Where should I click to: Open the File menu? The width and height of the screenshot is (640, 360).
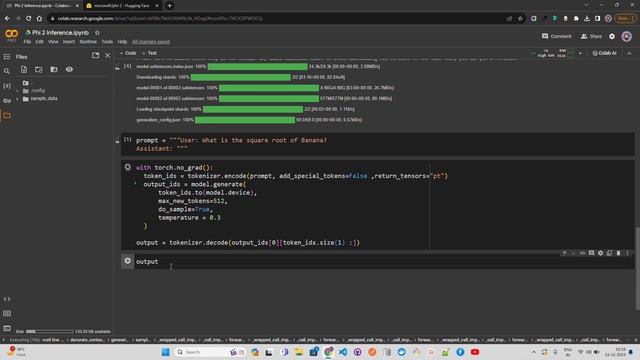pyautogui.click(x=27, y=42)
